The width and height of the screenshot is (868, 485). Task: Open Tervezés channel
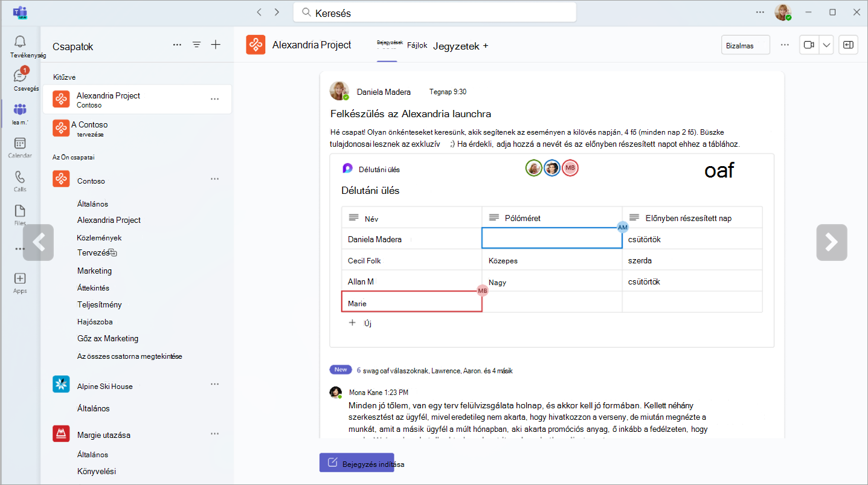pos(94,253)
